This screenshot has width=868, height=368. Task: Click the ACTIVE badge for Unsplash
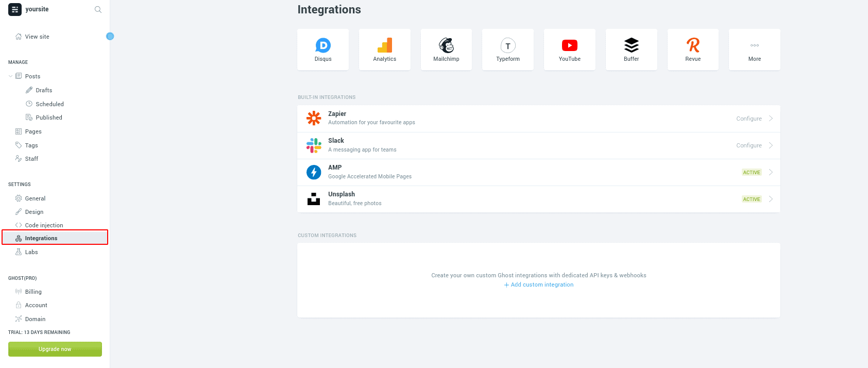752,199
